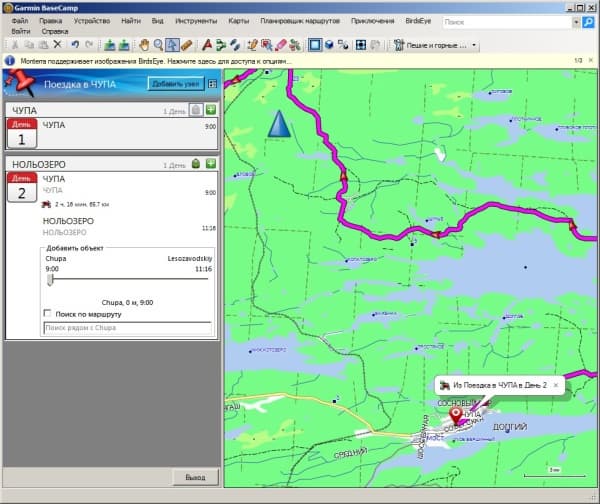The height and width of the screenshot is (504, 600).
Task: Click the Send to device icon
Action: tap(110, 45)
